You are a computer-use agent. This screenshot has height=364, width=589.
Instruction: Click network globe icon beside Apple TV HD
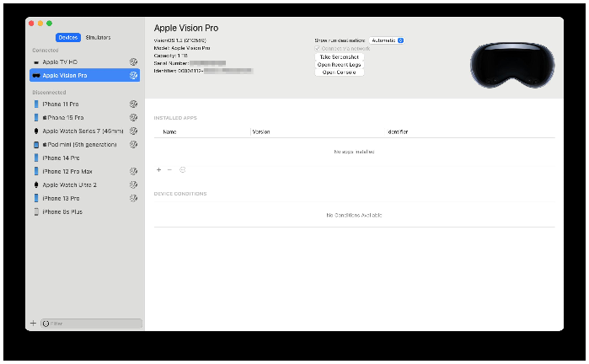pyautogui.click(x=133, y=62)
